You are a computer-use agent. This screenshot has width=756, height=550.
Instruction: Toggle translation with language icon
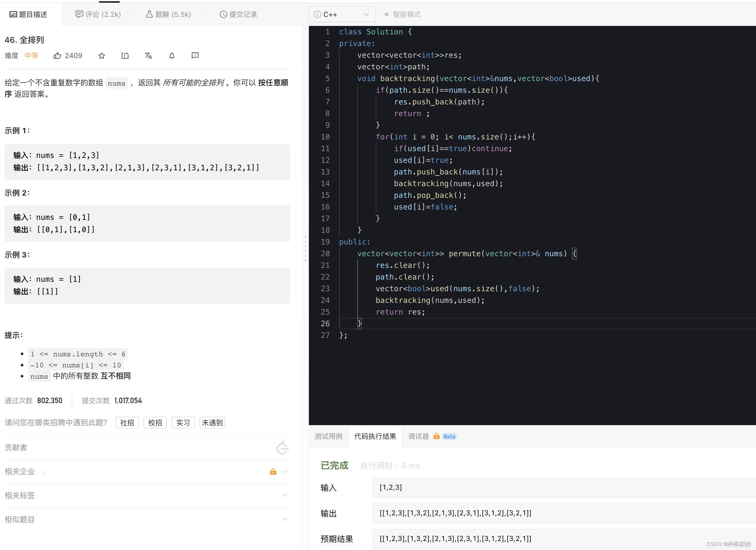[148, 56]
